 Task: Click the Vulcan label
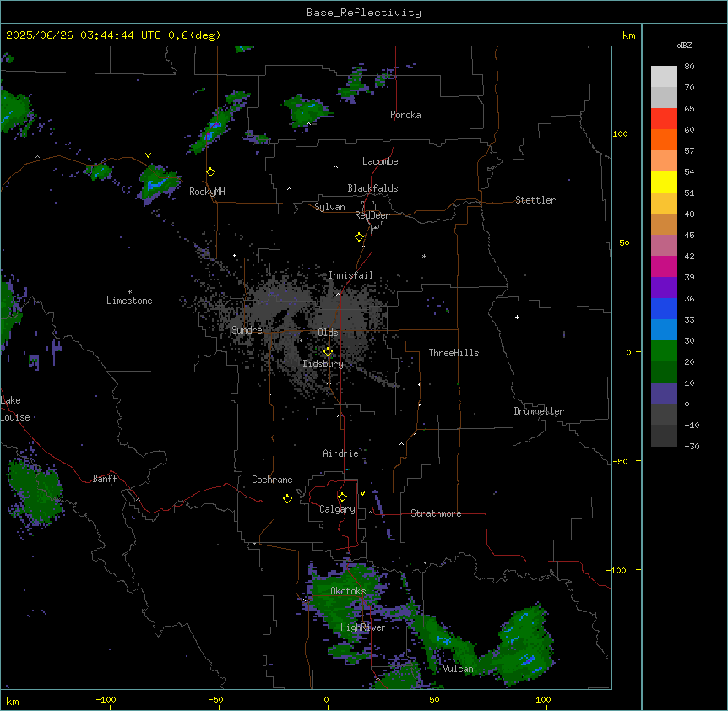[x=458, y=669]
